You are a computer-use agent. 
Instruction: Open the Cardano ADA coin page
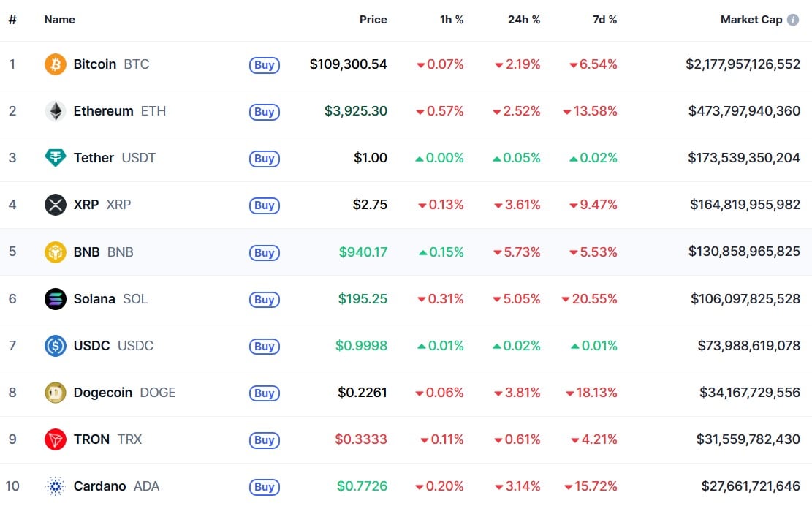pyautogui.click(x=100, y=486)
